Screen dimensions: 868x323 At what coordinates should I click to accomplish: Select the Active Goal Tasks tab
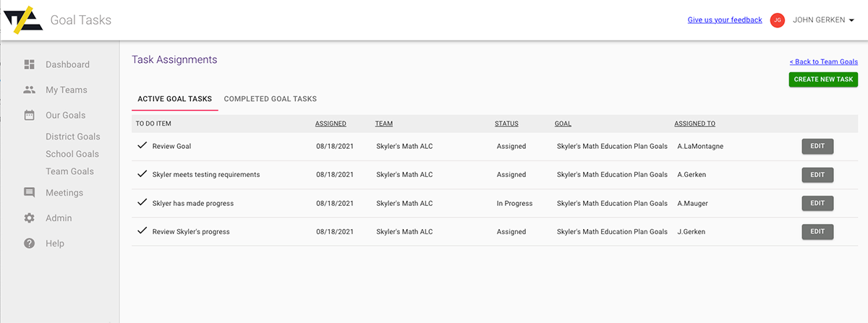tap(175, 99)
